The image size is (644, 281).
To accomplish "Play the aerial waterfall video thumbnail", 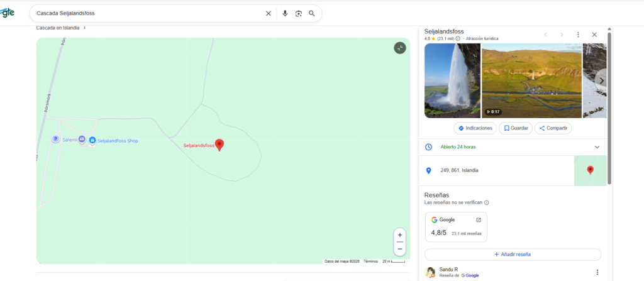I will pyautogui.click(x=531, y=80).
